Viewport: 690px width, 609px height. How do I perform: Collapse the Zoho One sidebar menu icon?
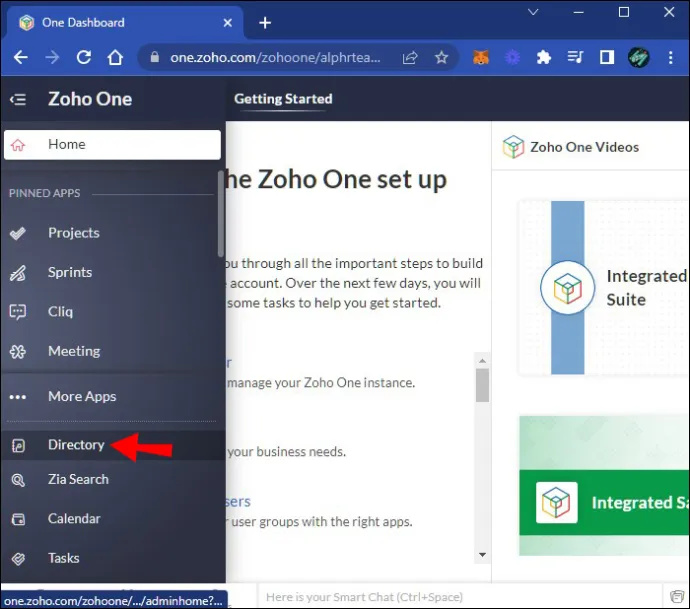(x=18, y=99)
